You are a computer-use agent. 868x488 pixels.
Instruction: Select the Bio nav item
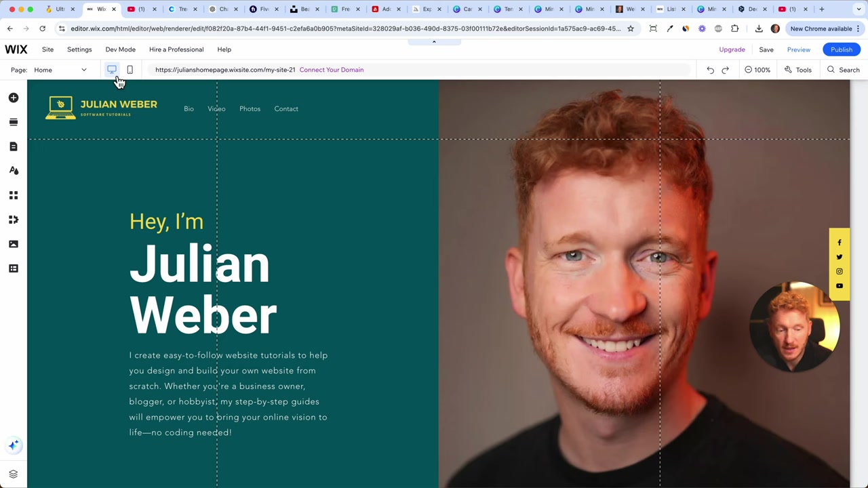point(189,109)
